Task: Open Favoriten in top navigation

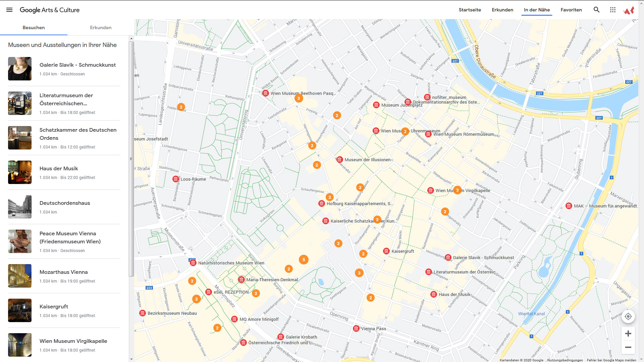Action: pyautogui.click(x=571, y=10)
